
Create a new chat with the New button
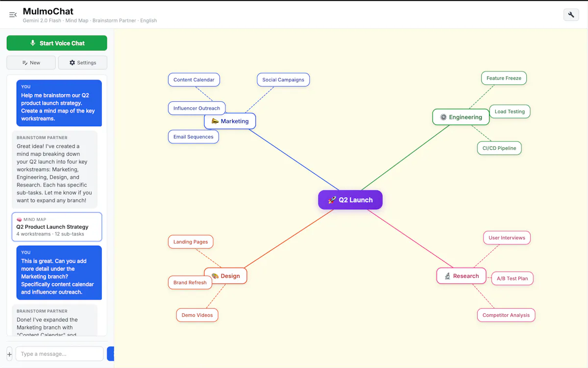[x=31, y=63]
